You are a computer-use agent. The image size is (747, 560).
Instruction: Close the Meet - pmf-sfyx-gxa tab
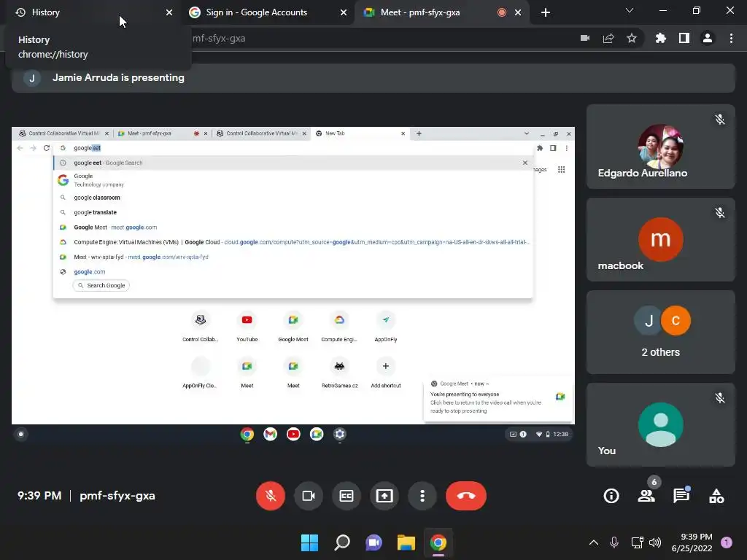point(518,12)
